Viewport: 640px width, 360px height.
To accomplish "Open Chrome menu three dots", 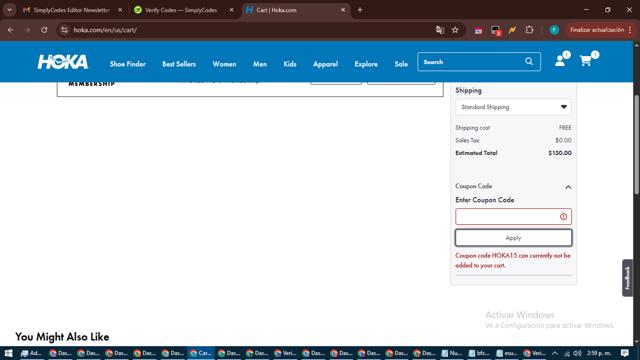I will 630,30.
